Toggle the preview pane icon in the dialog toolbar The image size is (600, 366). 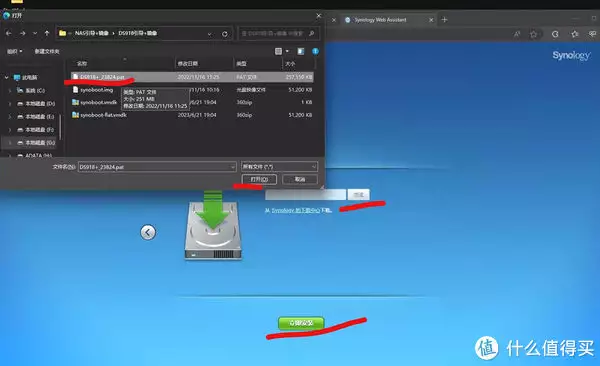pos(301,51)
